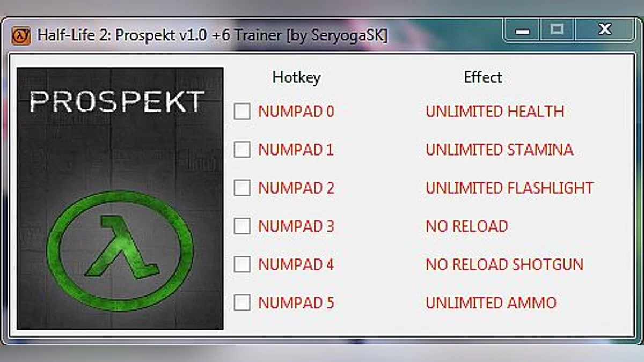Click the Hotkey column header
Screen dimensions: 644x362
(x=296, y=77)
